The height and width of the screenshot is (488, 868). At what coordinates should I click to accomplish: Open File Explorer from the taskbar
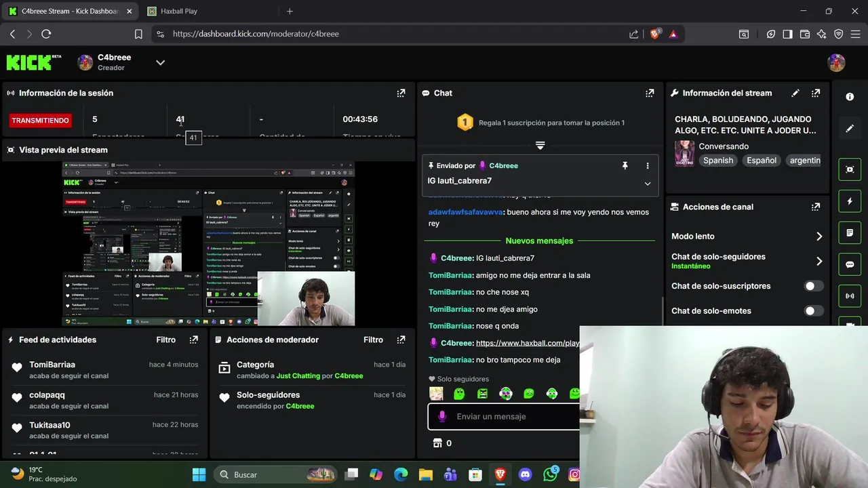click(x=425, y=474)
